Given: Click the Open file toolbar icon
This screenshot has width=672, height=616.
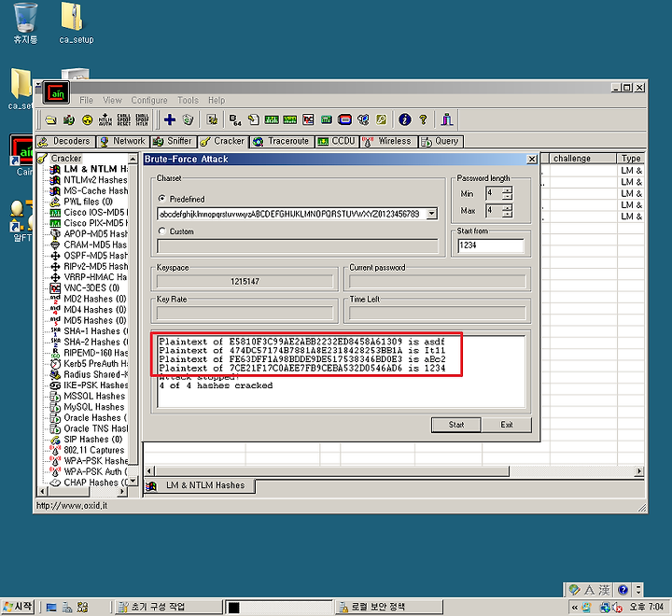Looking at the screenshot, I should 51,119.
